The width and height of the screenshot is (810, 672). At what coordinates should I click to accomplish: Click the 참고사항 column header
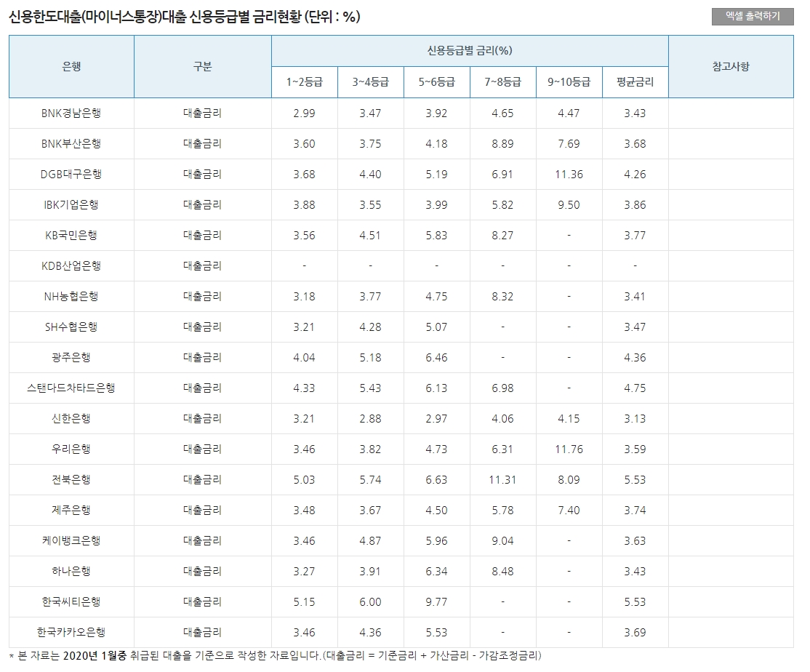pos(731,67)
